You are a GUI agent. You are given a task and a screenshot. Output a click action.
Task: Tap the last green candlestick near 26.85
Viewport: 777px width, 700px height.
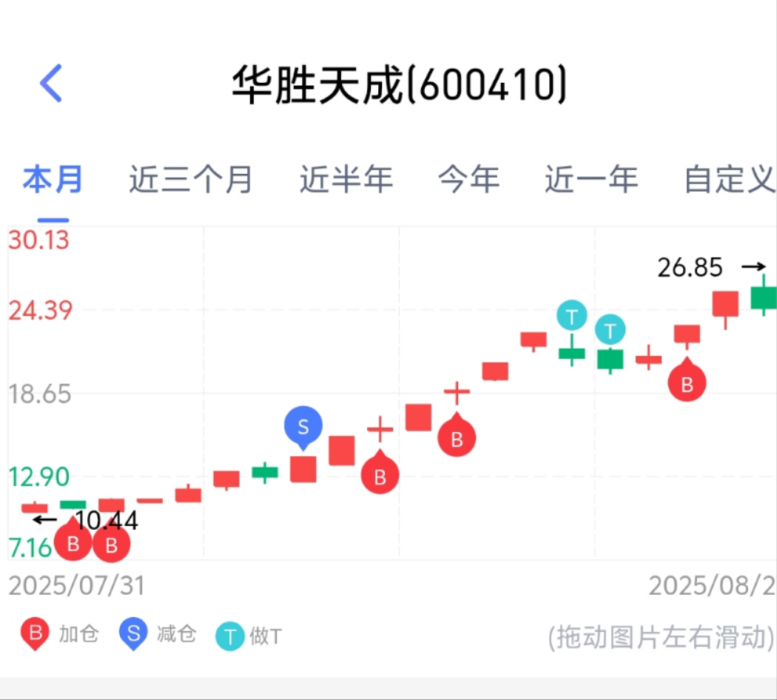764,296
